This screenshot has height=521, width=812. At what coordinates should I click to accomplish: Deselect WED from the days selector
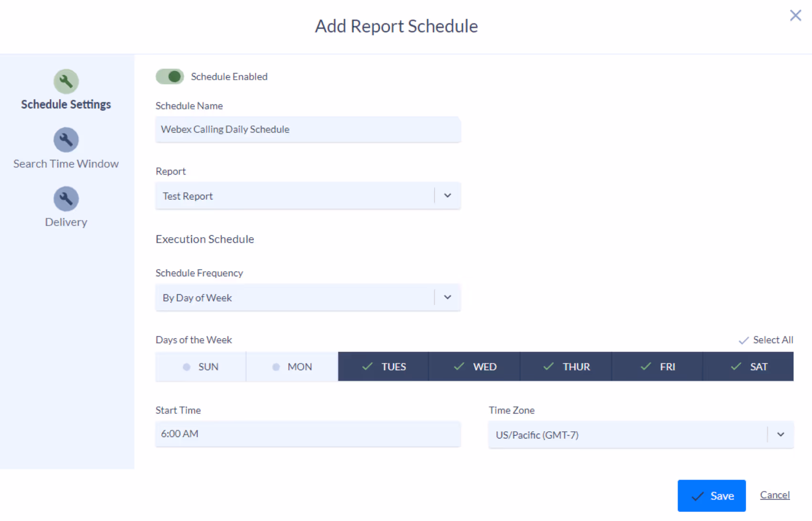[474, 366]
